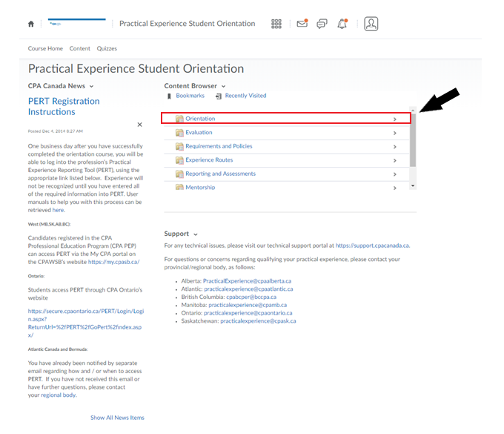Open the Quizzes navigation item
The height and width of the screenshot is (434, 504).
click(107, 49)
